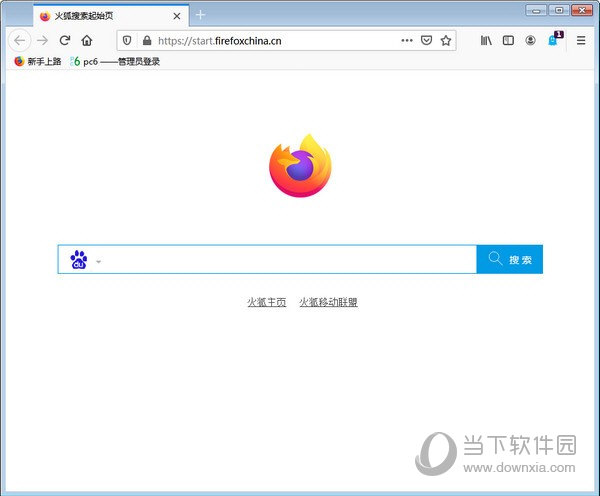Click the large Firefox logo
Viewport: 600px width, 496px height.
(x=300, y=166)
